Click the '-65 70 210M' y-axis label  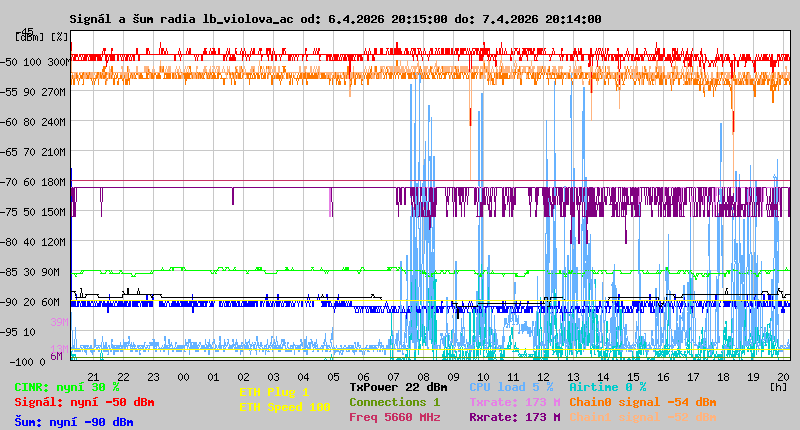pyautogui.click(x=35, y=152)
